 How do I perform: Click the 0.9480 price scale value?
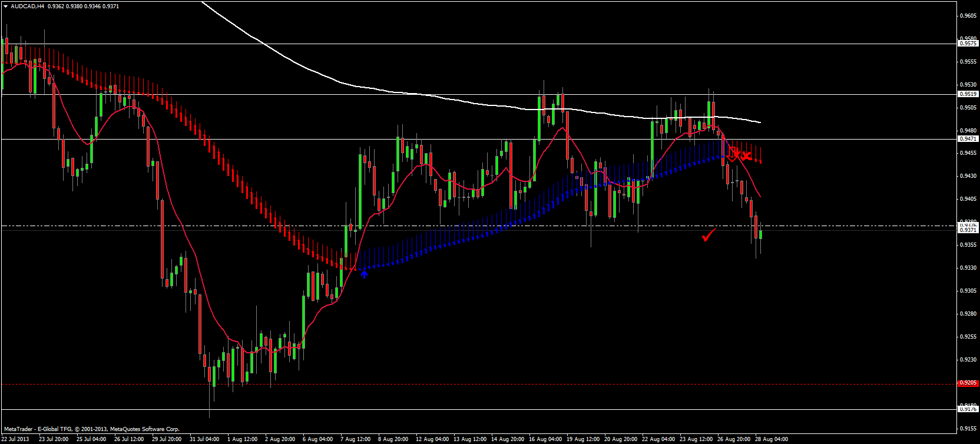click(968, 131)
